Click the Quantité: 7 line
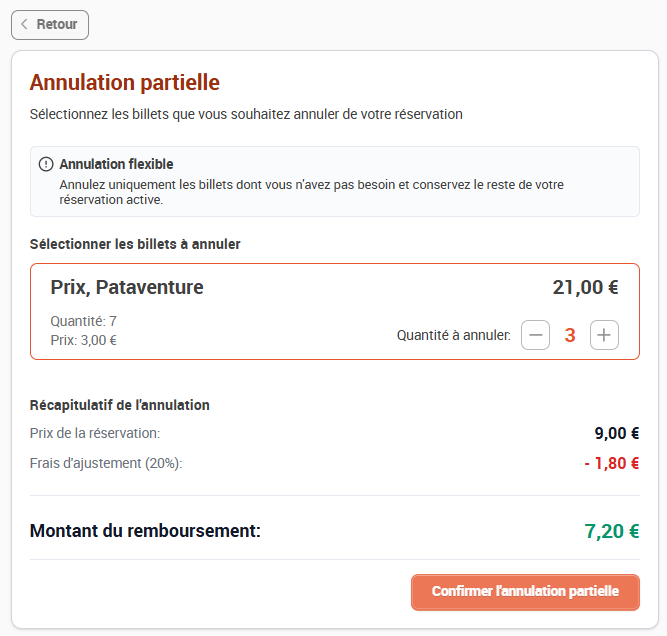Viewport: 667px width, 636px height. 83,321
